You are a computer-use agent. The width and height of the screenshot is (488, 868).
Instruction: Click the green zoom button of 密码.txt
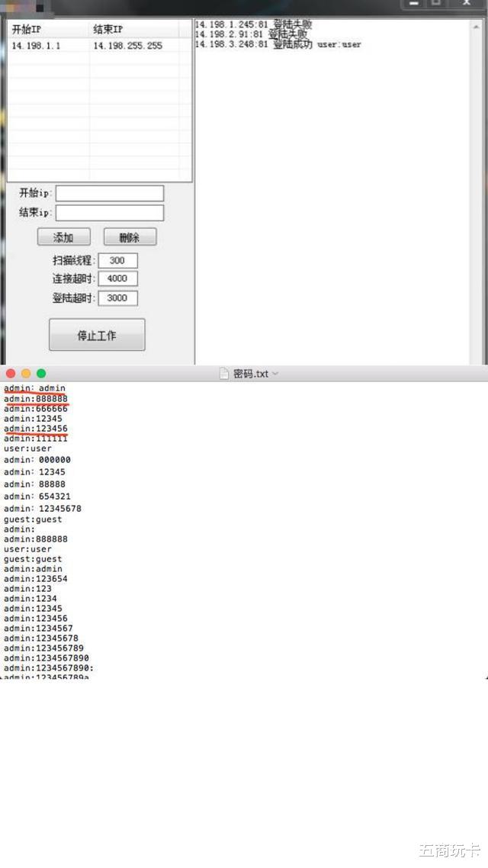[41, 374]
